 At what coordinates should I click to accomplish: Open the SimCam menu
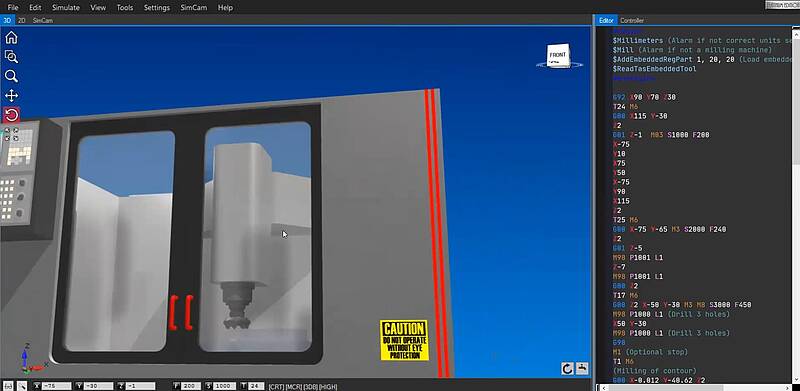click(193, 8)
